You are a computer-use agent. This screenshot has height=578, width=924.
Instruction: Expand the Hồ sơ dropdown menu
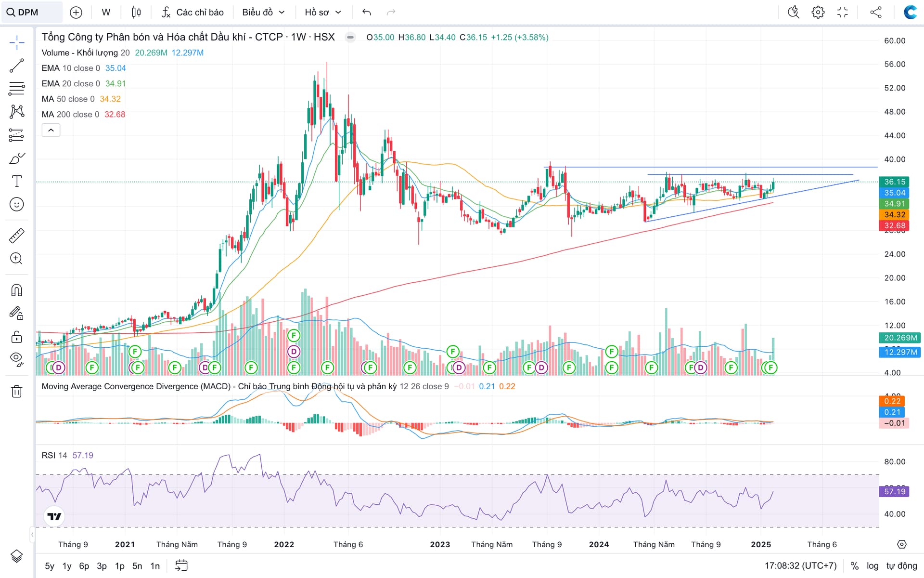point(323,13)
